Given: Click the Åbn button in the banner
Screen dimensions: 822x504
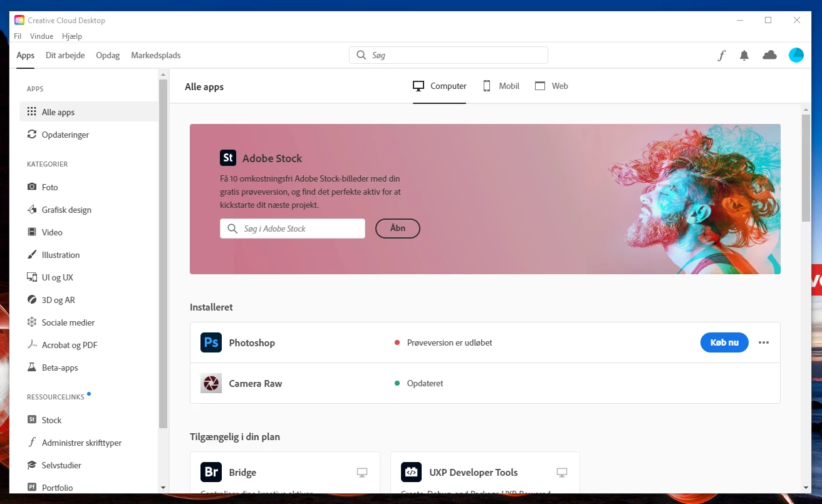Looking at the screenshot, I should [x=398, y=229].
